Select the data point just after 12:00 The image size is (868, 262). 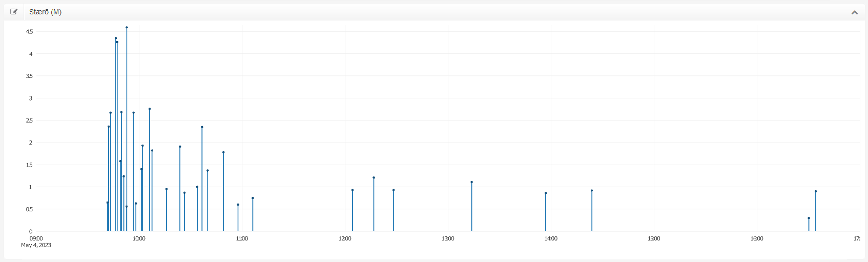click(x=353, y=190)
